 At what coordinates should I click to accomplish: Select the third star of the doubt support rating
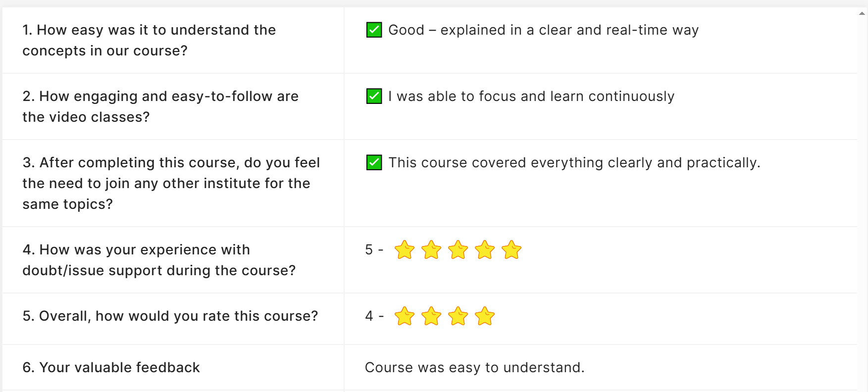tap(458, 250)
